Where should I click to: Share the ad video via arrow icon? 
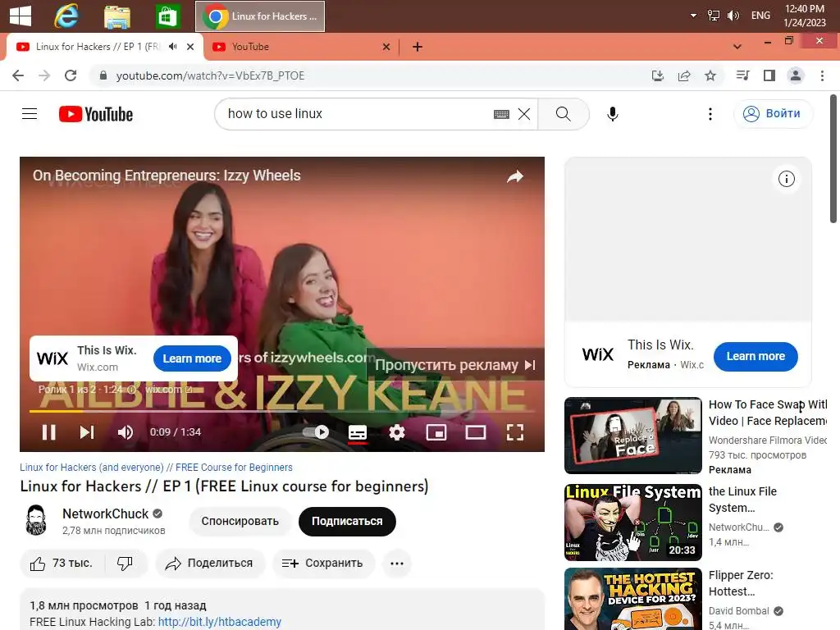515,176
